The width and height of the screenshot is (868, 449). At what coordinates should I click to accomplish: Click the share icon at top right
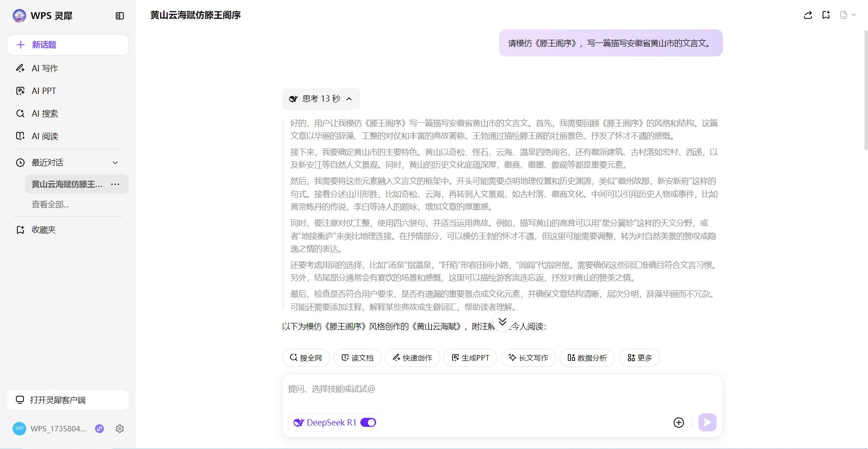point(808,15)
